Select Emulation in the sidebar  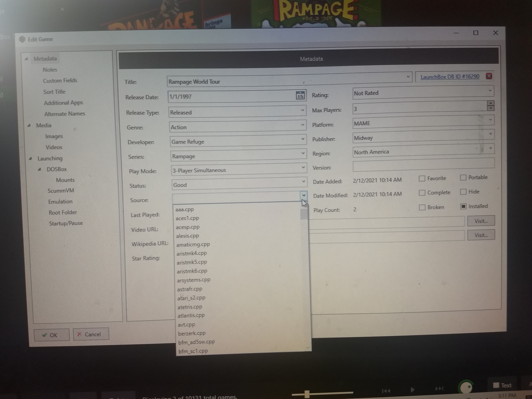pyautogui.click(x=60, y=201)
